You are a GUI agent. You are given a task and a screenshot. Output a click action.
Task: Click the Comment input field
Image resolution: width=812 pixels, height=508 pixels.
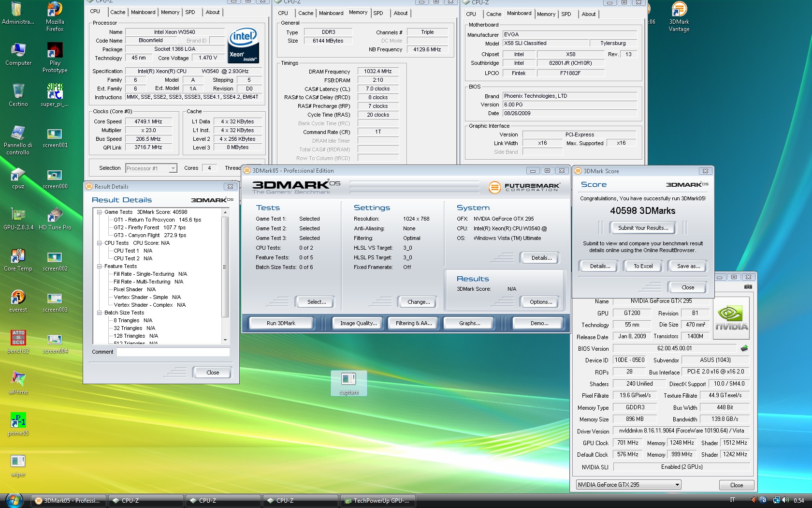(173, 352)
